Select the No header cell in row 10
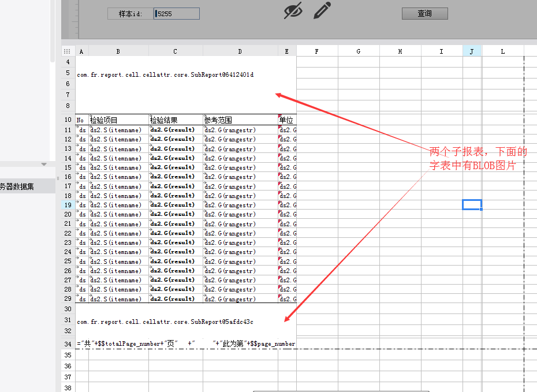The image size is (537, 392). 82,120
